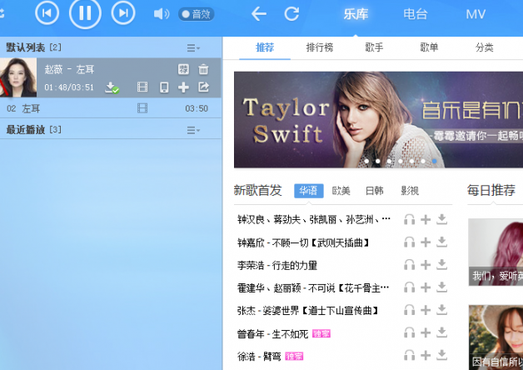Send 赵薇 - 左耳 to phone icon
The height and width of the screenshot is (370, 523).
tap(164, 87)
